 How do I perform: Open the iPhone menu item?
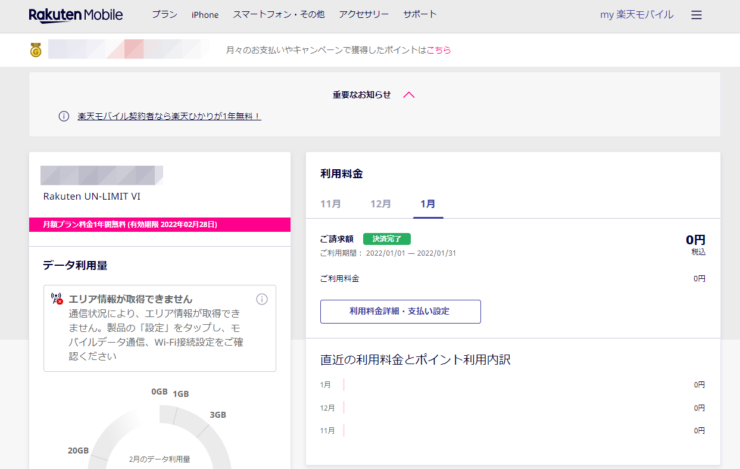[205, 15]
